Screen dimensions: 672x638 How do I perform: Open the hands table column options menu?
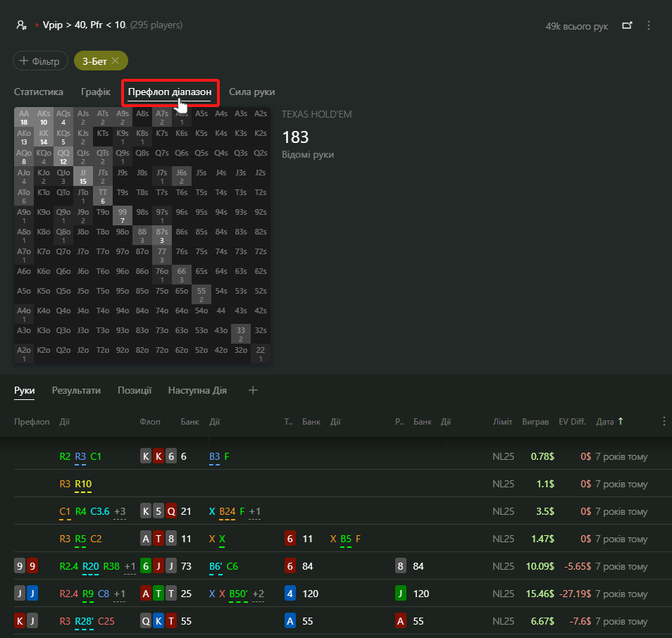pyautogui.click(x=664, y=422)
